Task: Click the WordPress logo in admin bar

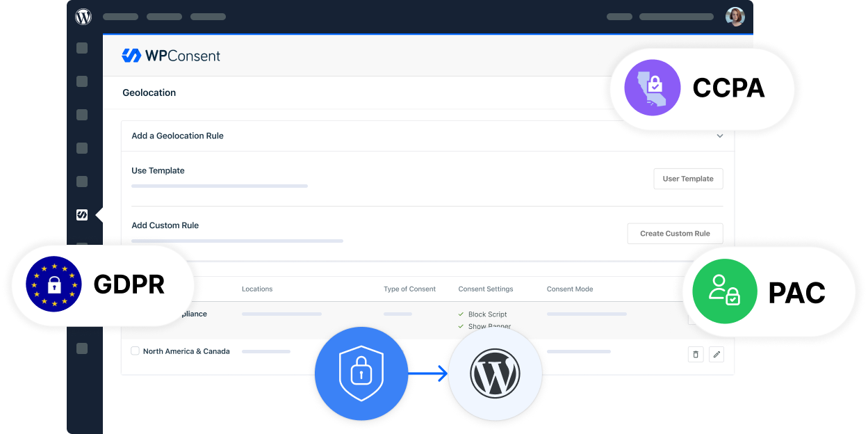Action: click(x=83, y=17)
